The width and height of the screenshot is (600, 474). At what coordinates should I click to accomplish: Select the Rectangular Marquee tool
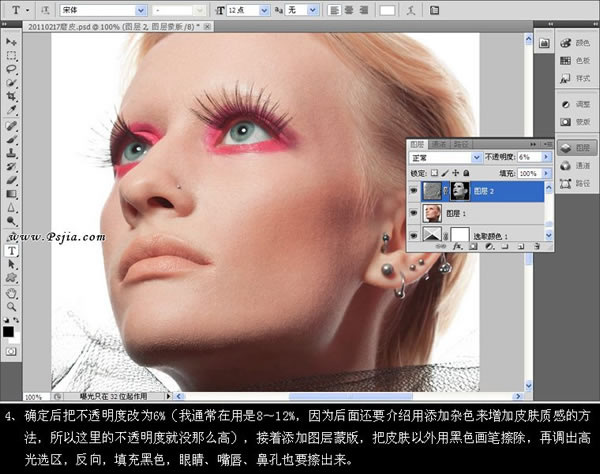[x=11, y=55]
